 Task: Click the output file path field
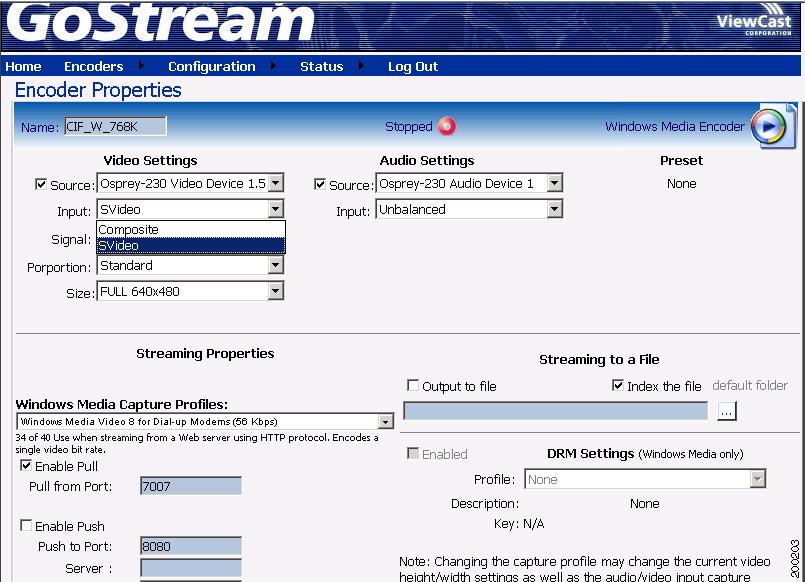555,411
